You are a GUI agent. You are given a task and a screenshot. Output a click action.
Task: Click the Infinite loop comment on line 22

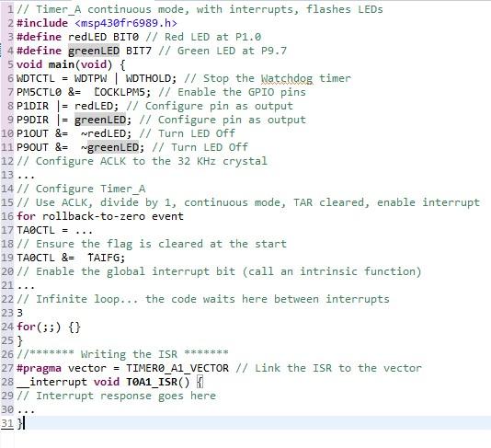pos(203,299)
